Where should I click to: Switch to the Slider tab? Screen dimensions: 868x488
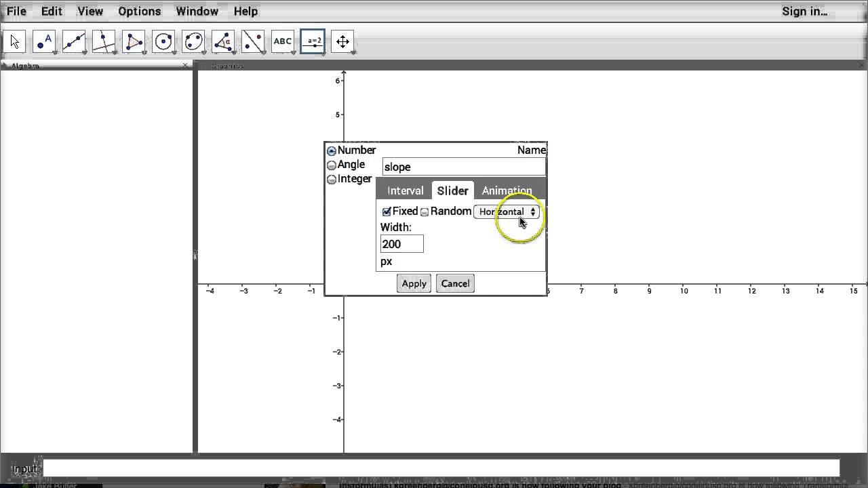point(452,190)
